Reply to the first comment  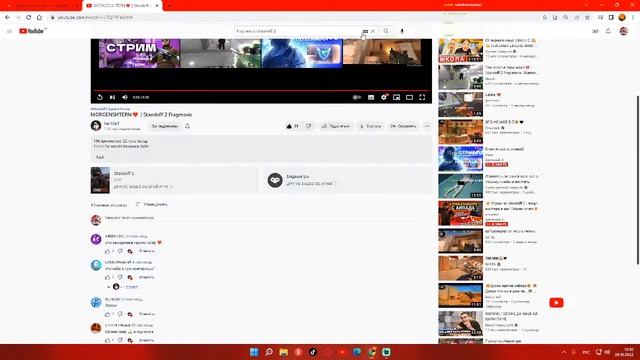[147, 251]
